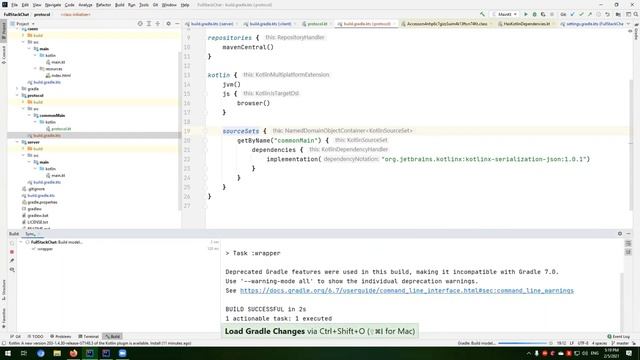Click the magnifier filter icon in Build panel
The height and width of the screenshot is (360, 640).
[12, 269]
